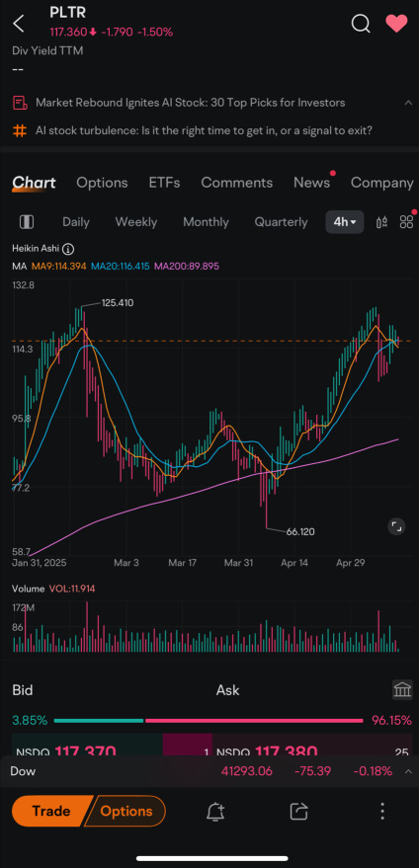Tap the 125.410 high price marker
The image size is (419, 868).
click(x=117, y=303)
